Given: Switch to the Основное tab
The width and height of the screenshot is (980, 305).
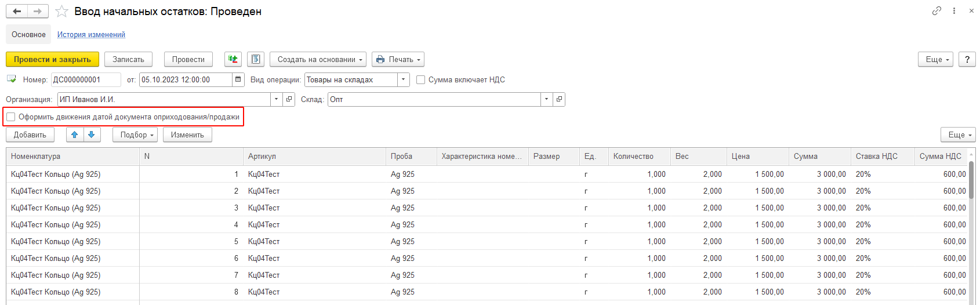Looking at the screenshot, I should [x=28, y=34].
